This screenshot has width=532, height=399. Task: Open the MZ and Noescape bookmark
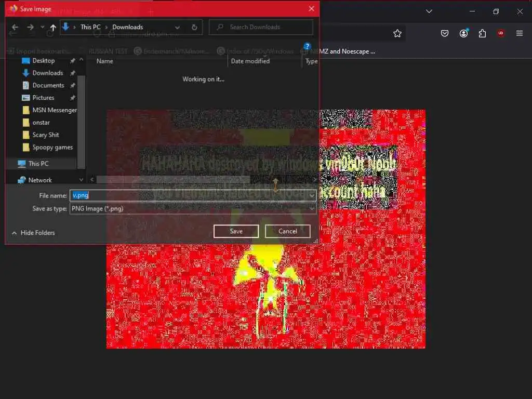[347, 51]
